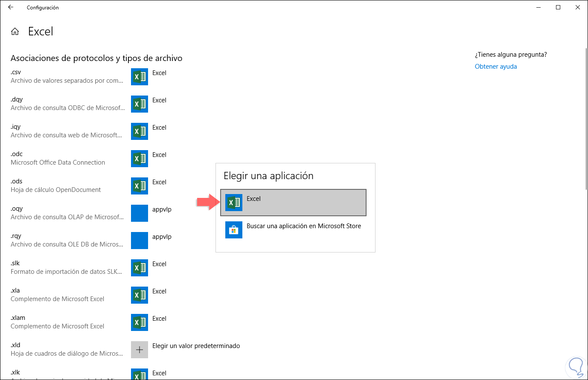This screenshot has height=380, width=588.
Task: Click 'Microsoft Office Data Connection' text
Action: pyautogui.click(x=58, y=162)
